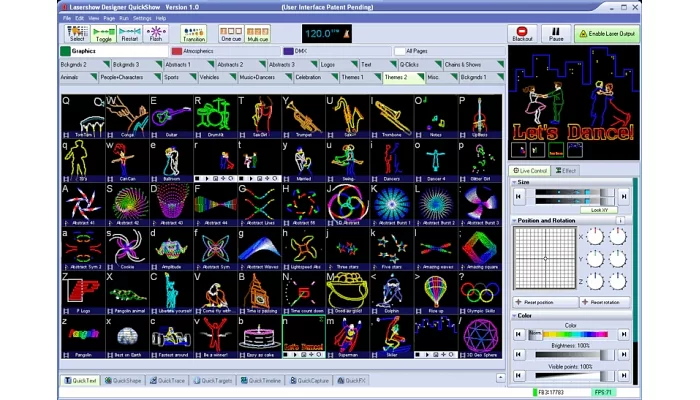This screenshot has width=700, height=400.
Task: Trigger the Trombone cue
Action: pos(392,116)
